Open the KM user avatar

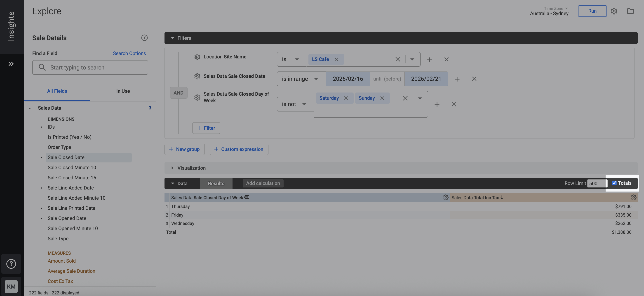click(11, 287)
